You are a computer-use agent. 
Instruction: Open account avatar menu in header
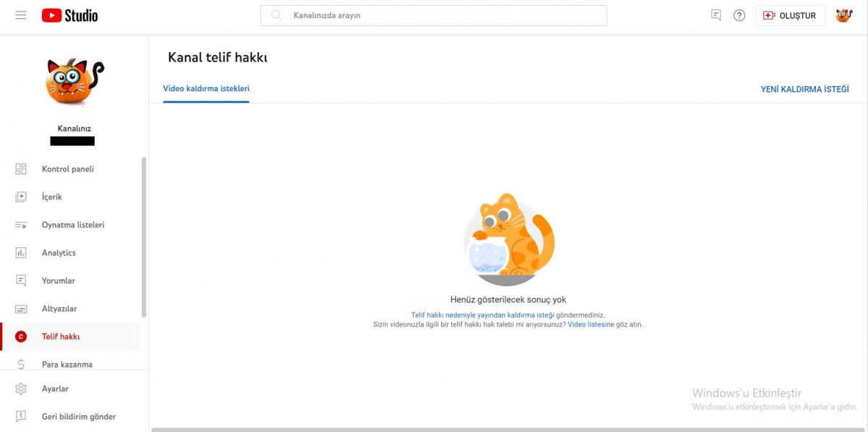click(x=843, y=15)
